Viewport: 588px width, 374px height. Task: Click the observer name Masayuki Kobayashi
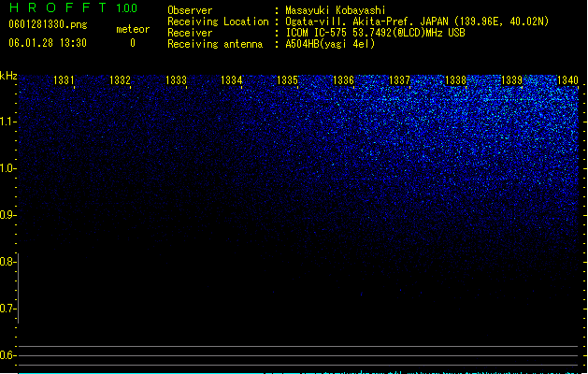point(336,10)
